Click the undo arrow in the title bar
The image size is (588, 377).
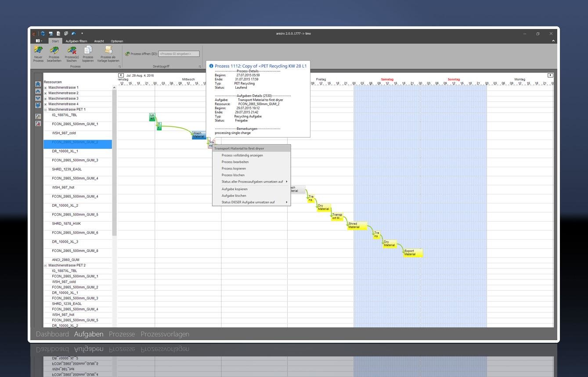pyautogui.click(x=73, y=33)
